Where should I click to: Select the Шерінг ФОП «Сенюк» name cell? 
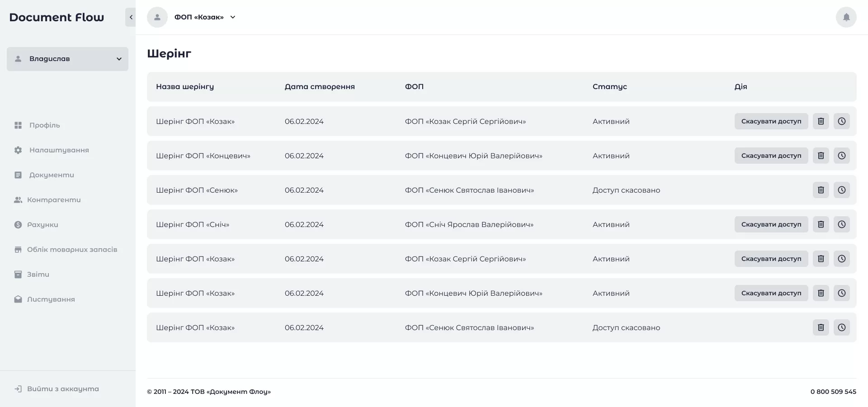(197, 190)
